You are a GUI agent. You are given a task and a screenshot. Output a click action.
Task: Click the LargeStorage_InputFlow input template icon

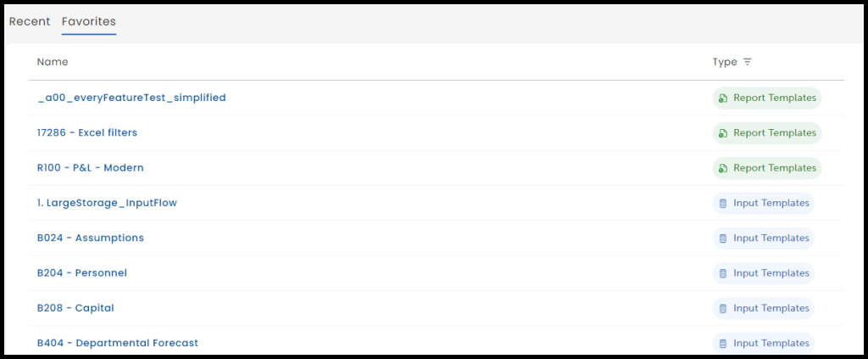(x=723, y=204)
